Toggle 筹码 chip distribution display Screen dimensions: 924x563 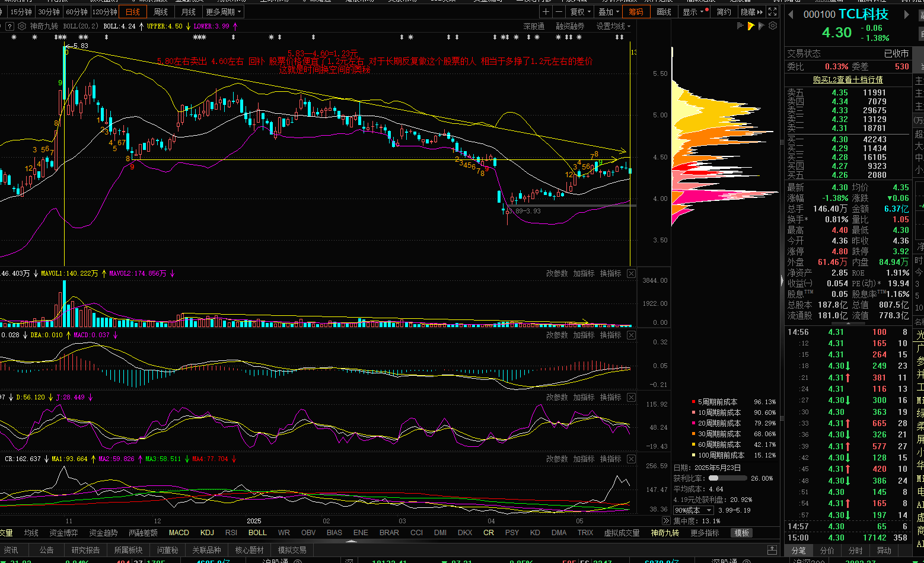click(636, 12)
